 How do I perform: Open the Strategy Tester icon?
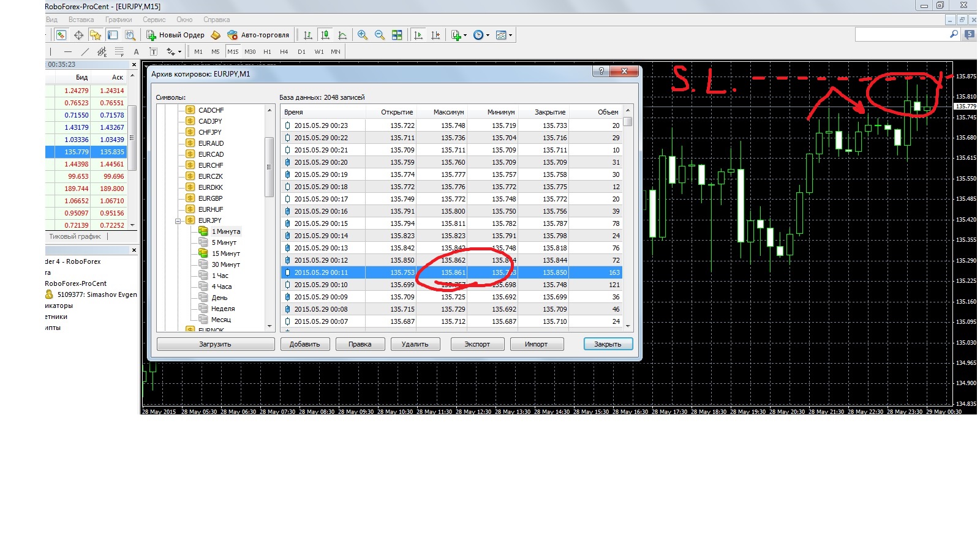pyautogui.click(x=130, y=35)
